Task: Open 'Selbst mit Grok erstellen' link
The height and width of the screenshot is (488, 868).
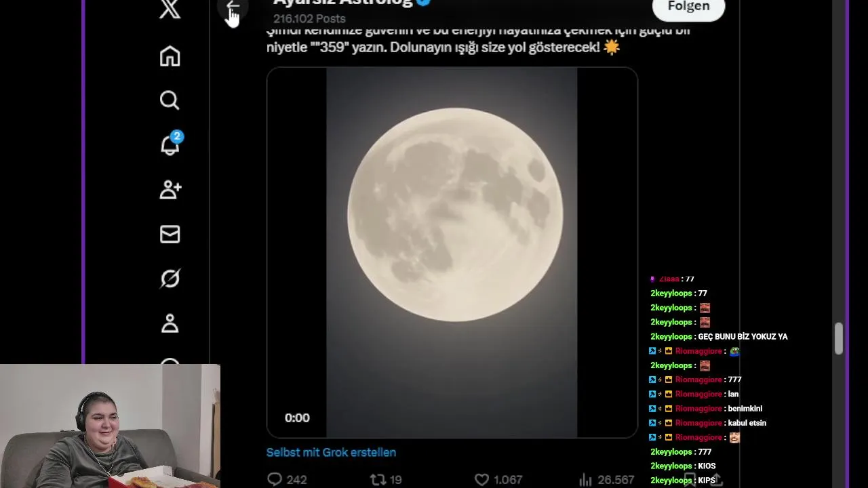Action: pyautogui.click(x=331, y=452)
